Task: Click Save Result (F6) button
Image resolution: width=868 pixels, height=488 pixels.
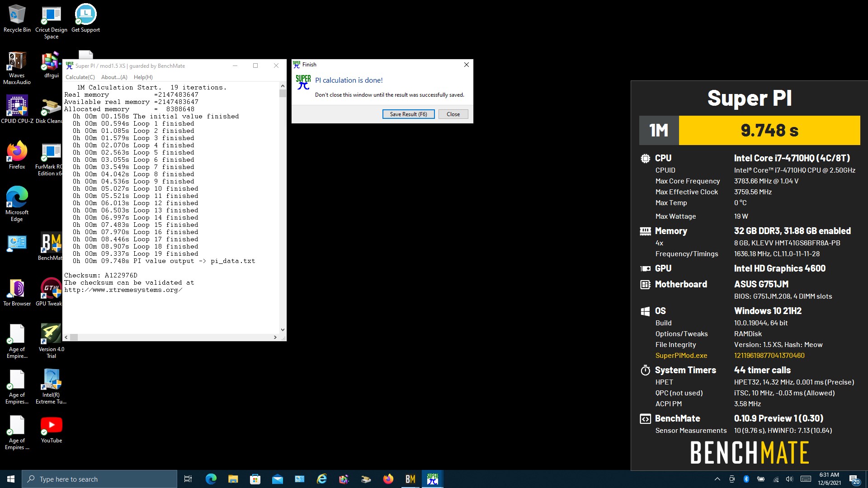Action: [408, 114]
